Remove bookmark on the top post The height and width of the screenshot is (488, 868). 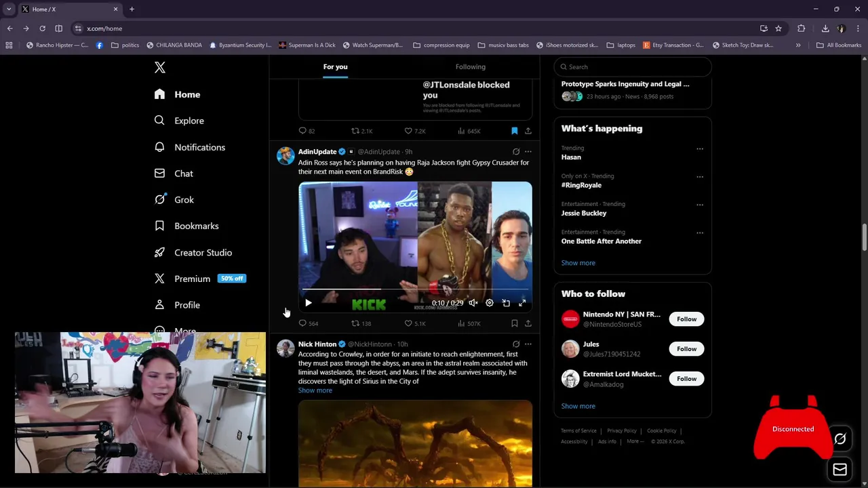point(515,131)
